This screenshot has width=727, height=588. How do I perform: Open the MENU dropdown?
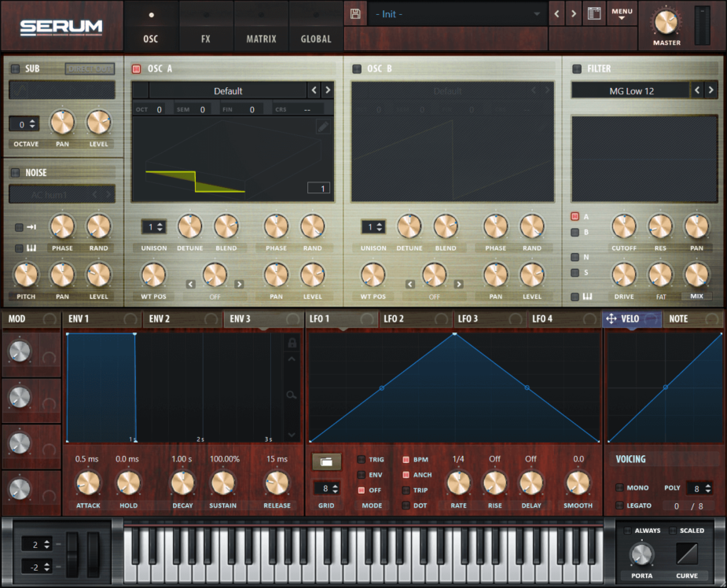click(622, 13)
